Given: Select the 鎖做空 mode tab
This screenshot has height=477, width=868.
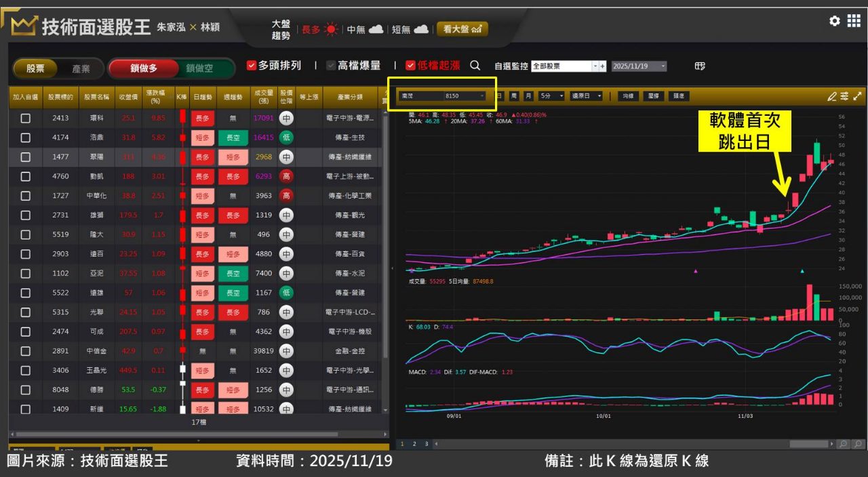Looking at the screenshot, I should point(200,68).
